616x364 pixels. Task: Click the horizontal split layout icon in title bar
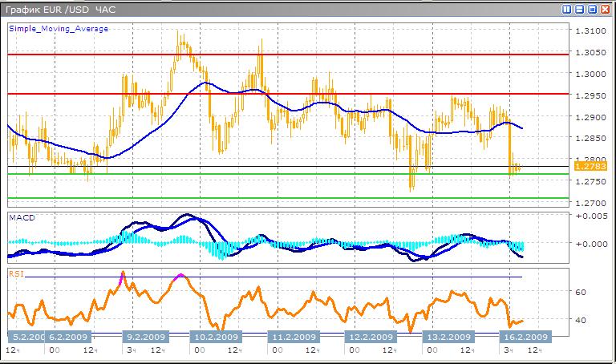(579, 10)
